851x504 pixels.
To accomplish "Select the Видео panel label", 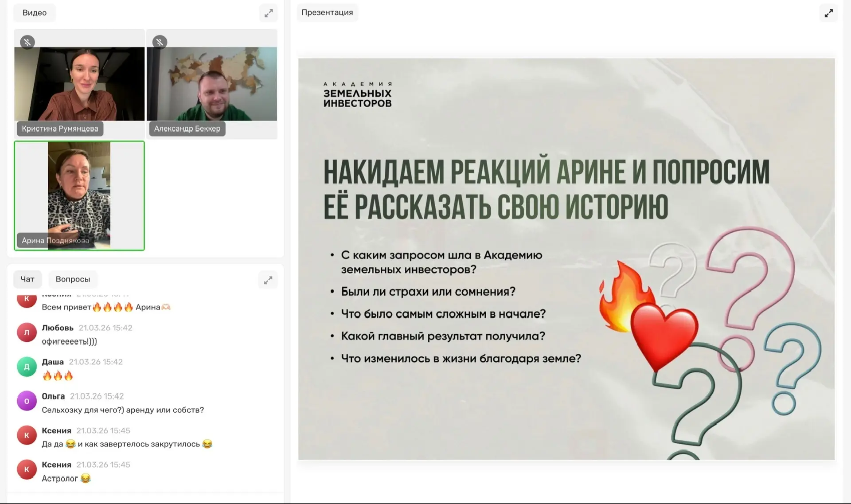I will click(x=35, y=13).
